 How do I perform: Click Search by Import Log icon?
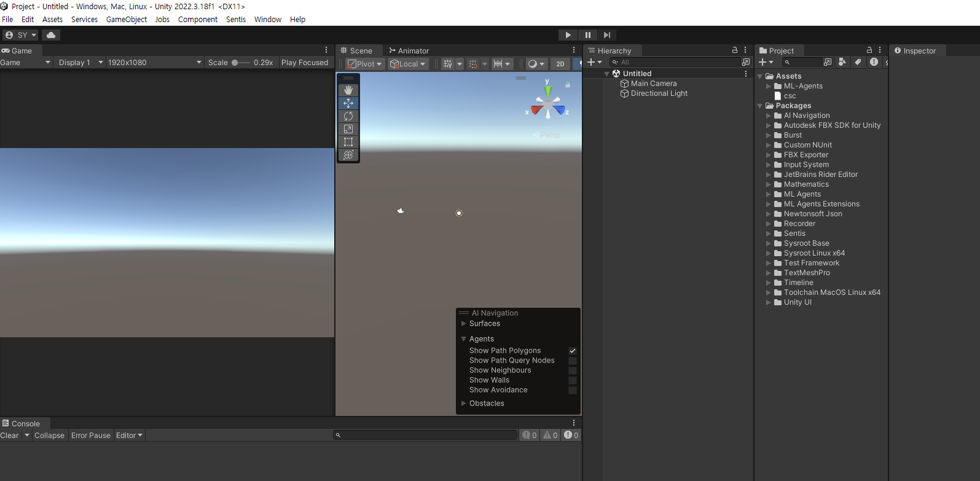pos(874,62)
